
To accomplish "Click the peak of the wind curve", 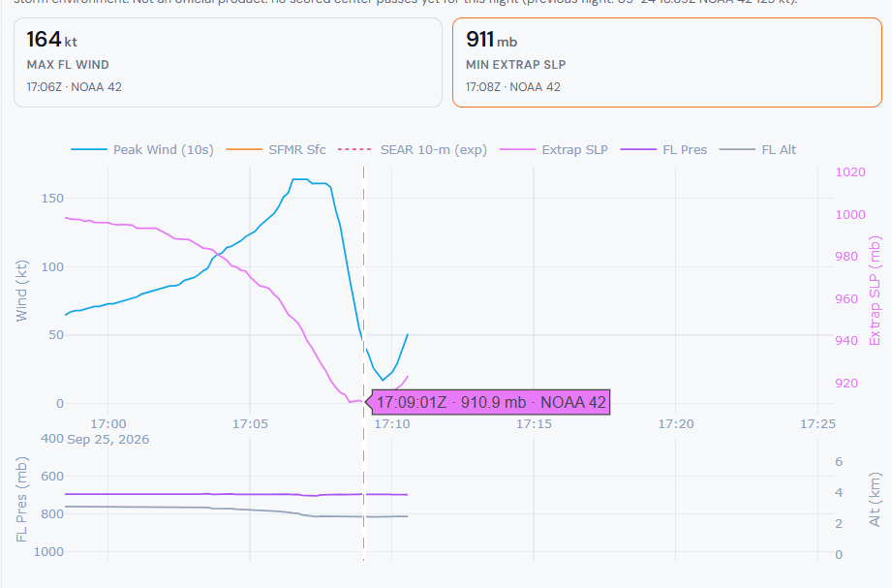I will pos(300,179).
